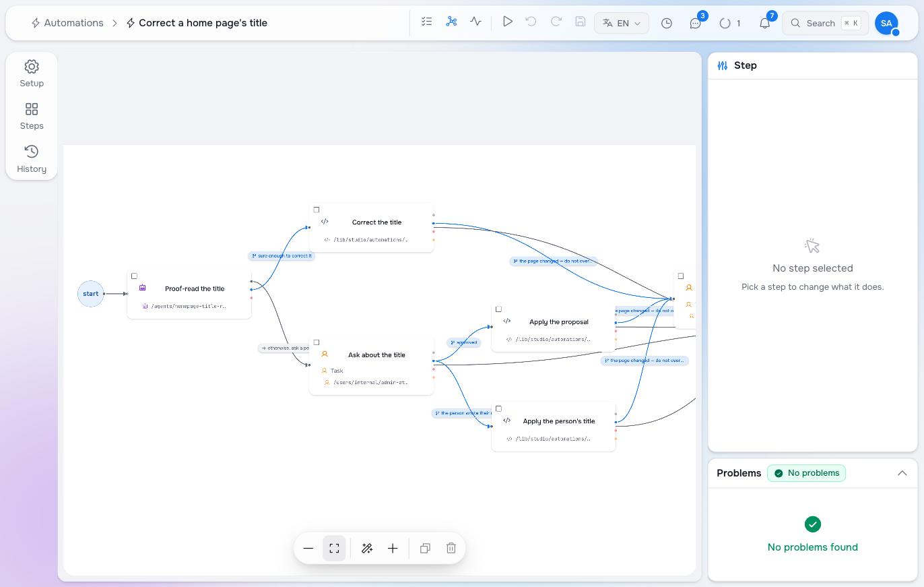Click the 'approved' edge label

(463, 342)
